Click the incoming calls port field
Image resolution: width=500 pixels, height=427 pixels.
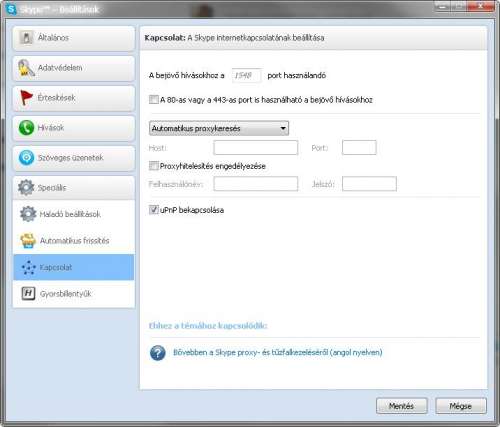coord(246,76)
